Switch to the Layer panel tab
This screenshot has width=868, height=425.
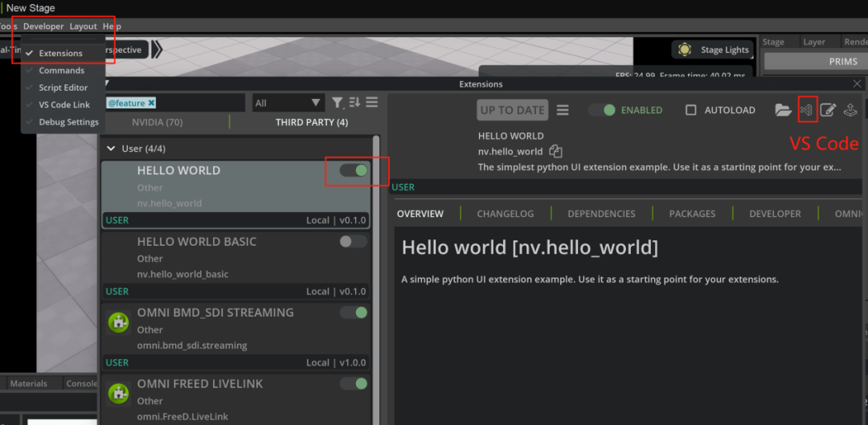[x=814, y=42]
